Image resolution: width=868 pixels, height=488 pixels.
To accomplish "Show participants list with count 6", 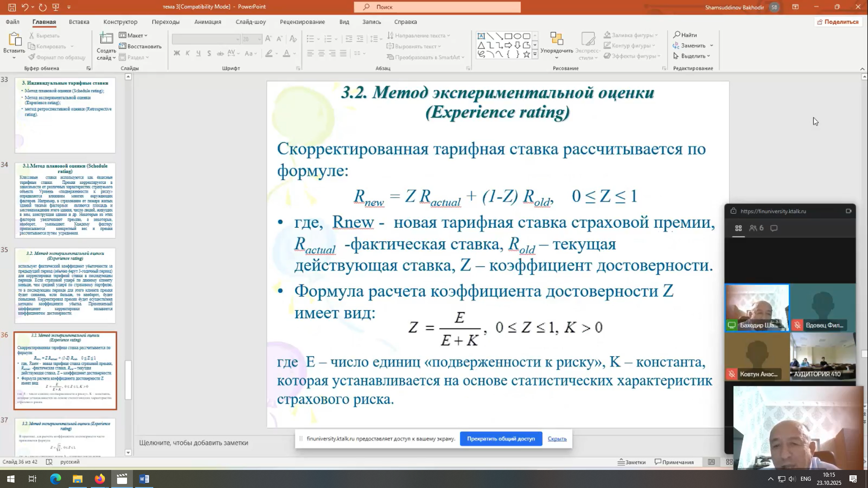I will 756,228.
